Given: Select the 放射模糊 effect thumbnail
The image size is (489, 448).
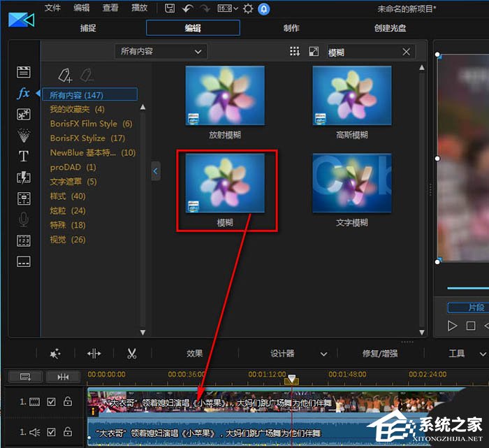Looking at the screenshot, I should click(x=225, y=96).
